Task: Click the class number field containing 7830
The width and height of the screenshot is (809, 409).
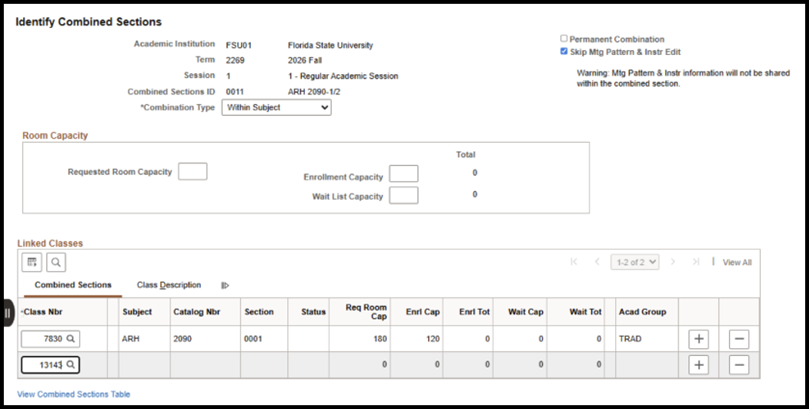Action: coord(50,339)
